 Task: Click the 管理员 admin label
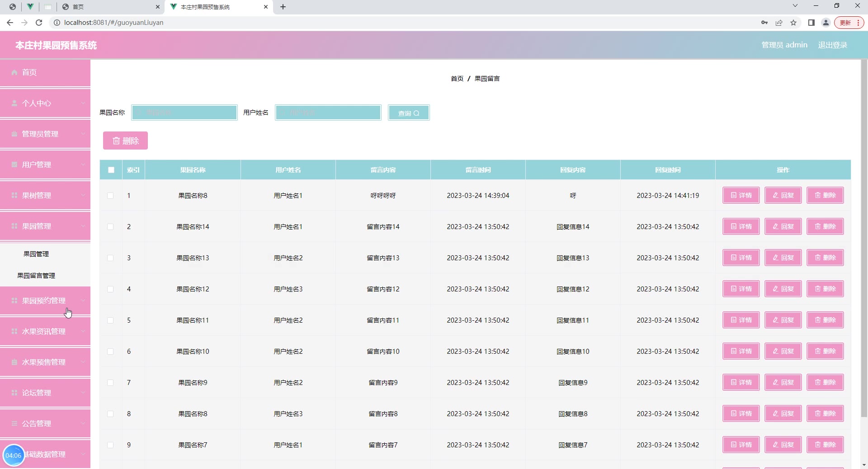click(784, 45)
